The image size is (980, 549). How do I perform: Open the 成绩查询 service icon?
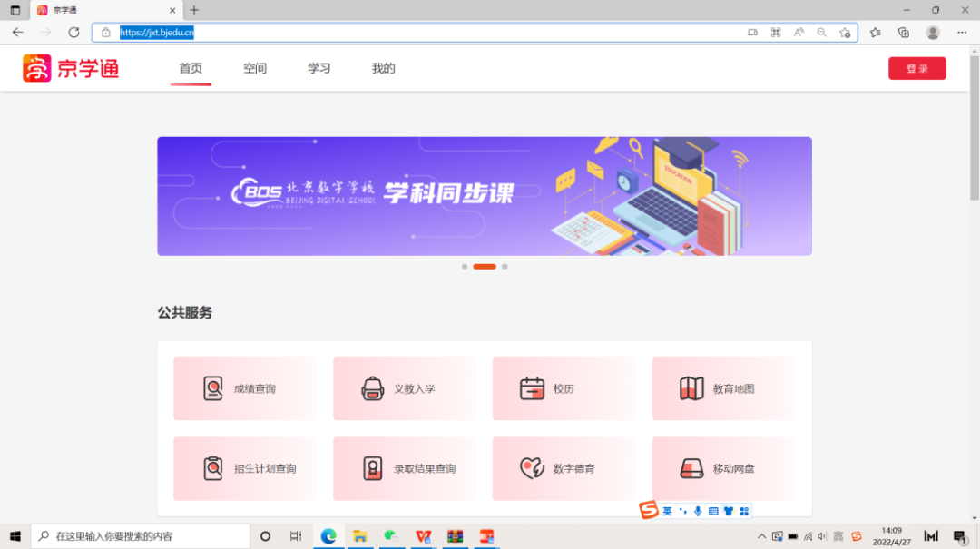(x=213, y=388)
